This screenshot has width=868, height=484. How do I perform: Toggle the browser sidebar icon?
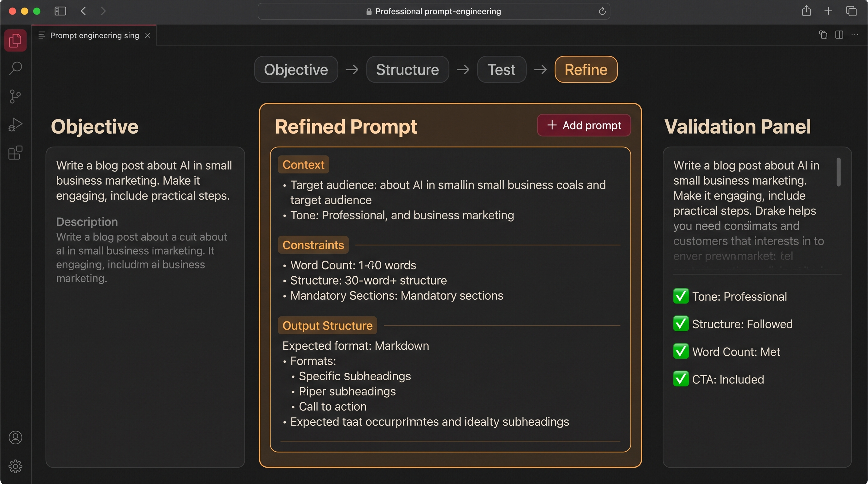(60, 11)
